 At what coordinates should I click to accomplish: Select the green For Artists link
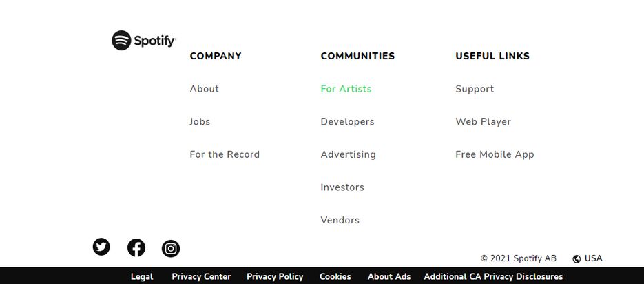(x=346, y=89)
